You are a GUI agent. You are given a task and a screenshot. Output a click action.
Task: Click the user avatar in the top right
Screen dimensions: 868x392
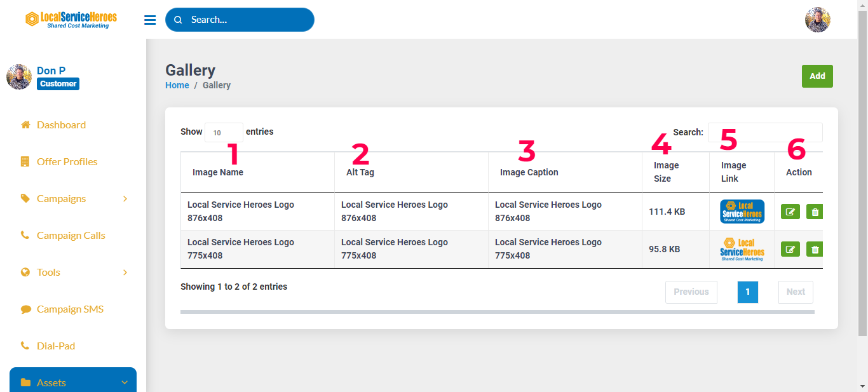[x=817, y=20]
